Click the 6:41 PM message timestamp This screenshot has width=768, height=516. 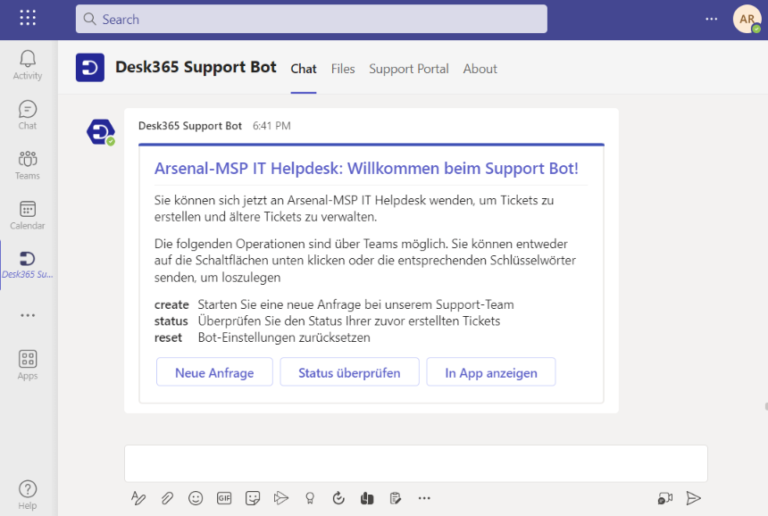point(272,126)
